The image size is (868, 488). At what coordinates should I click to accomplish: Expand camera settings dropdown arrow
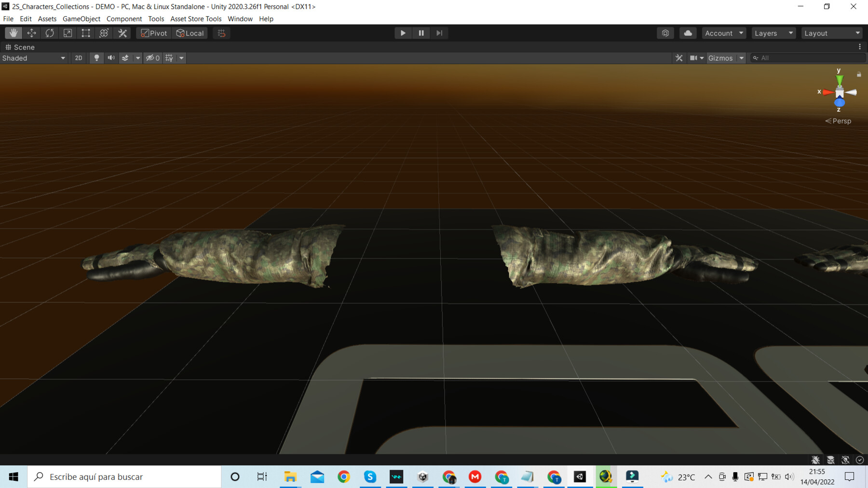702,58
